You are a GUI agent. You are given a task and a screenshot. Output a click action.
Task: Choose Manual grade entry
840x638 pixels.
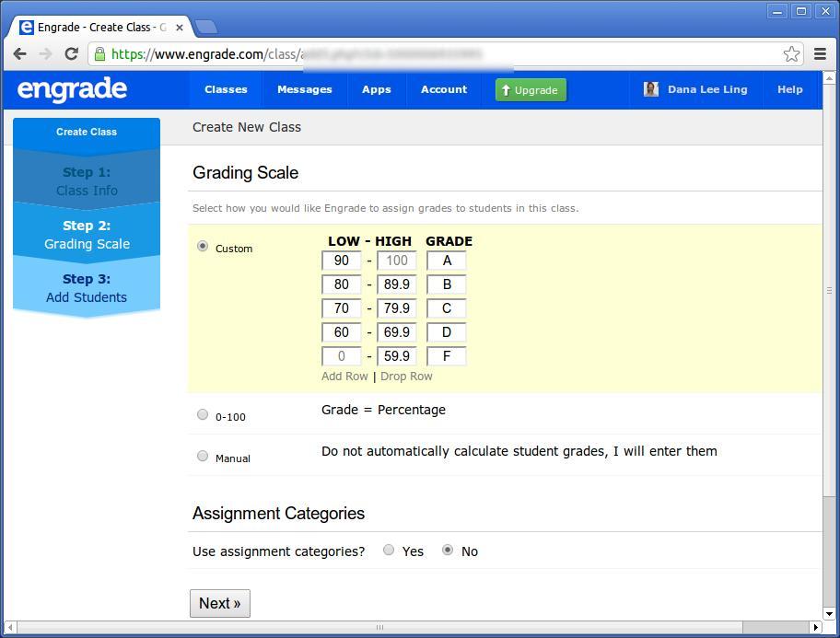tap(204, 455)
